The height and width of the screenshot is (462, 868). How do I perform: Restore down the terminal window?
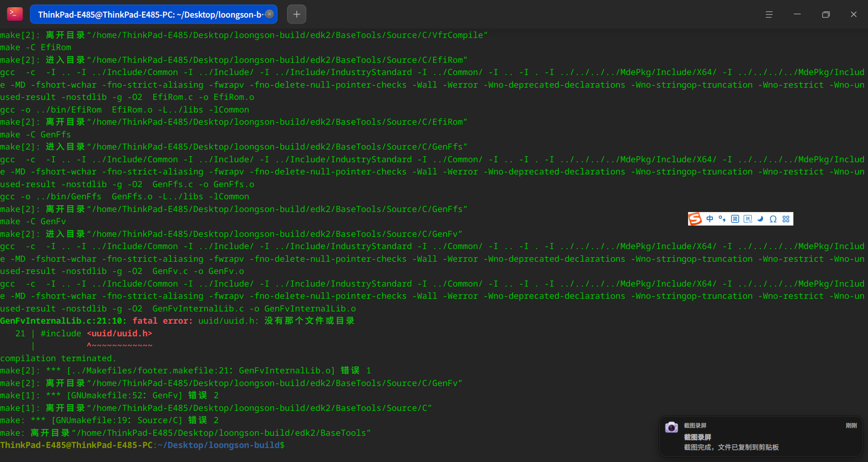tap(826, 14)
